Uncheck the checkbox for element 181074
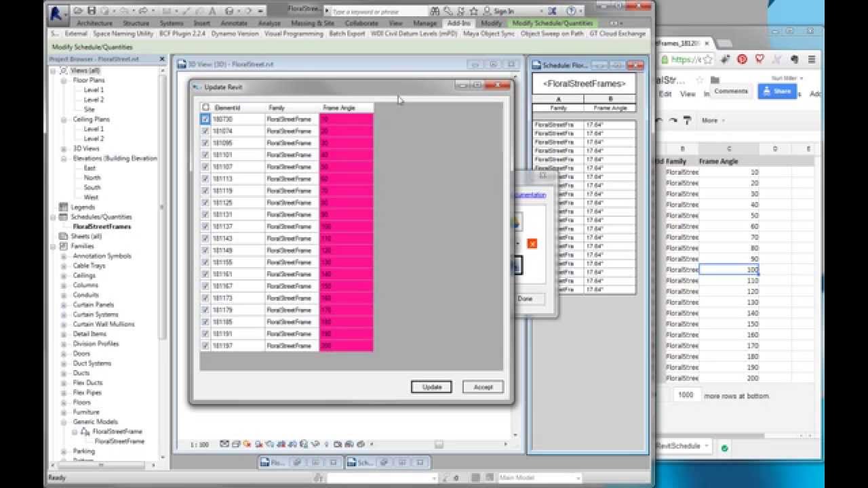Screen dimensions: 868x488 click(x=205, y=131)
